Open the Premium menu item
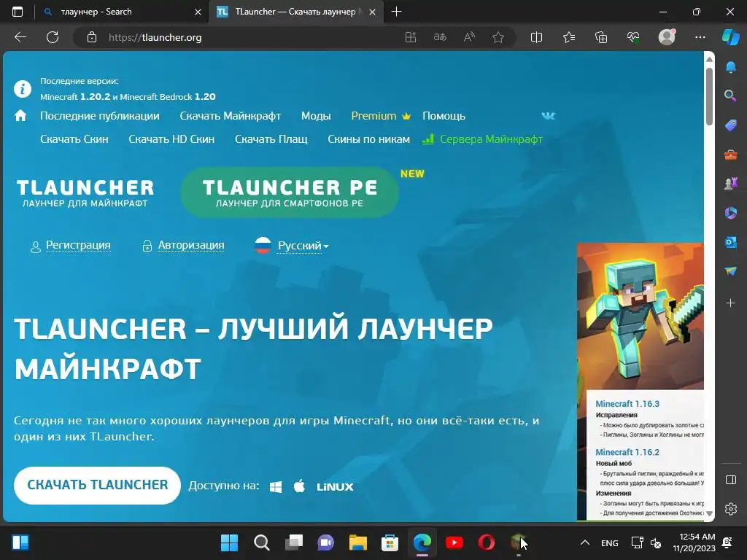The image size is (747, 560). point(381,116)
